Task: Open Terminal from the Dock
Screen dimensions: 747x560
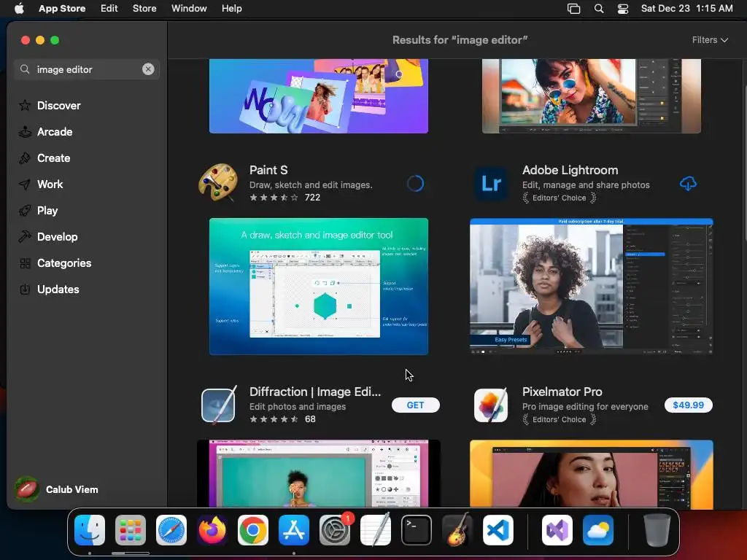Action: [417, 530]
